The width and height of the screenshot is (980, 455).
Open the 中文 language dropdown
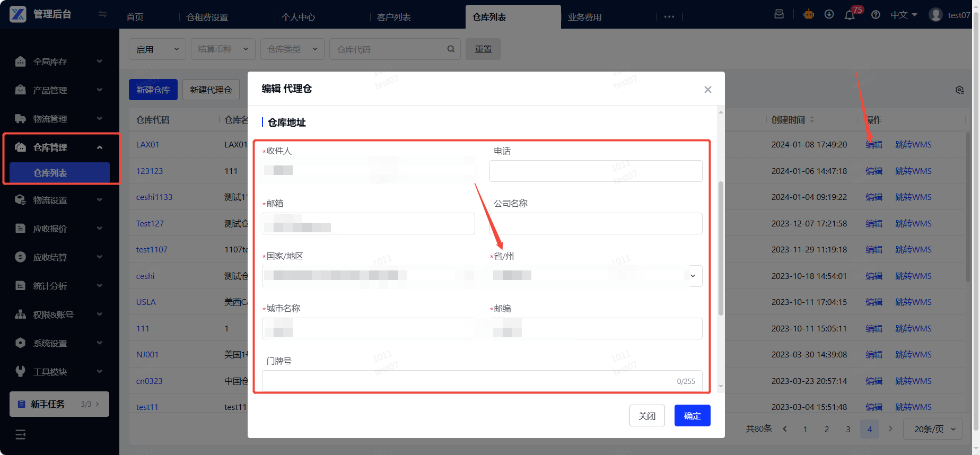(x=904, y=15)
